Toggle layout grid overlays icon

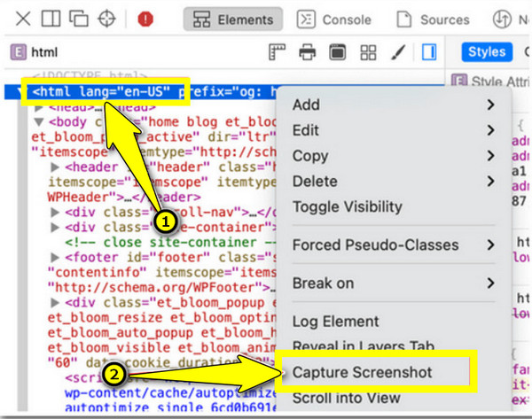click(x=368, y=52)
